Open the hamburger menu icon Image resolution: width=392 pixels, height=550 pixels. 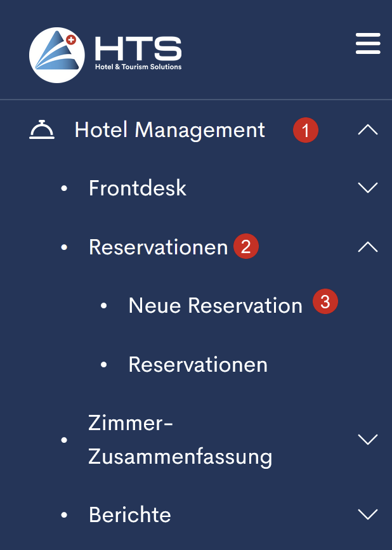[x=368, y=44]
